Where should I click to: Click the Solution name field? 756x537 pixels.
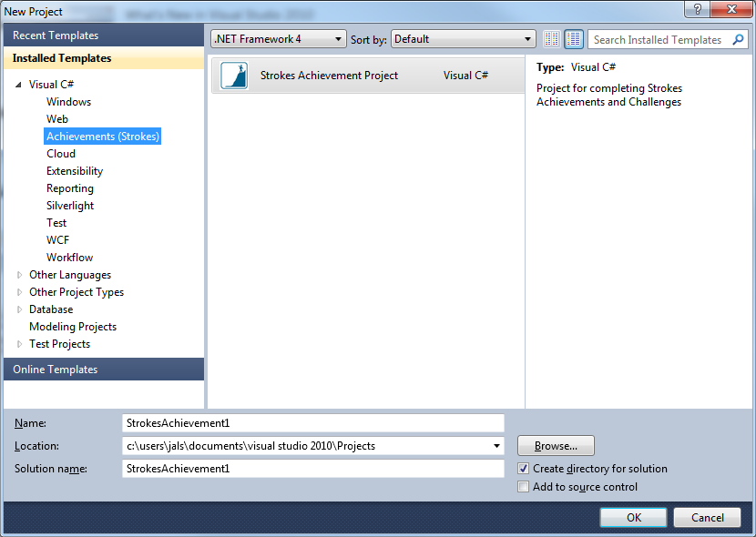[313, 469]
